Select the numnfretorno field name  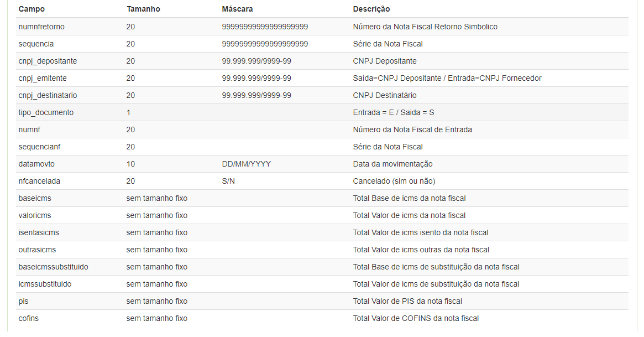coord(41,27)
